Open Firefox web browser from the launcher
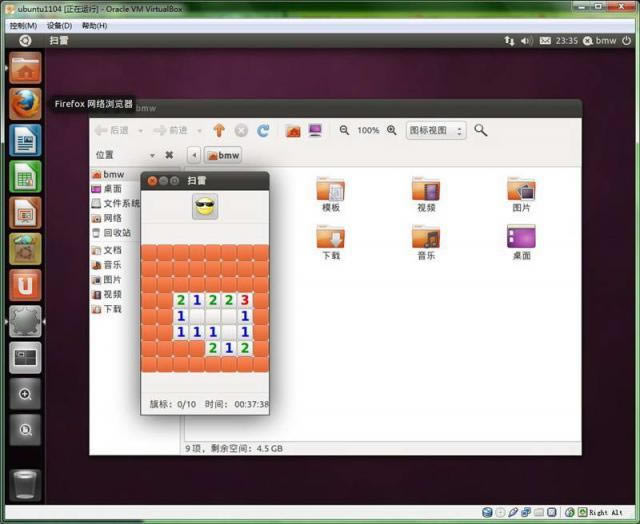640x524 pixels. pos(25,104)
